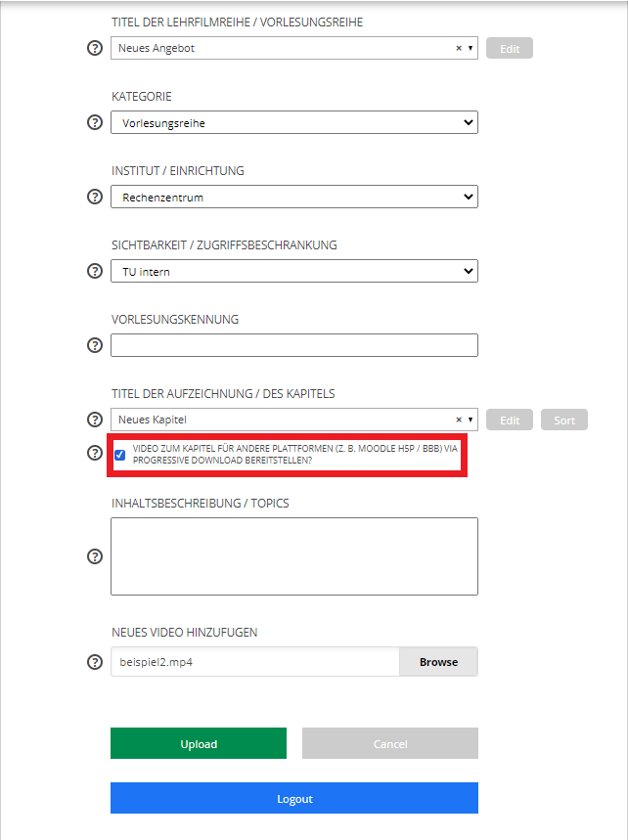Open help icon for Institut / Einrichtung

point(95,197)
